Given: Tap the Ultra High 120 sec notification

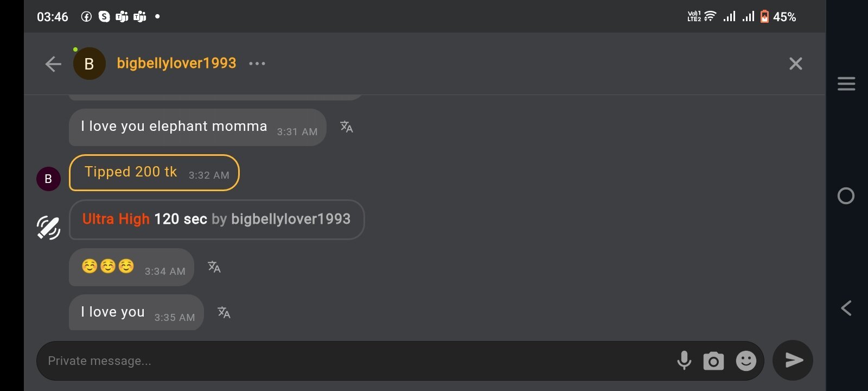Looking at the screenshot, I should (216, 219).
